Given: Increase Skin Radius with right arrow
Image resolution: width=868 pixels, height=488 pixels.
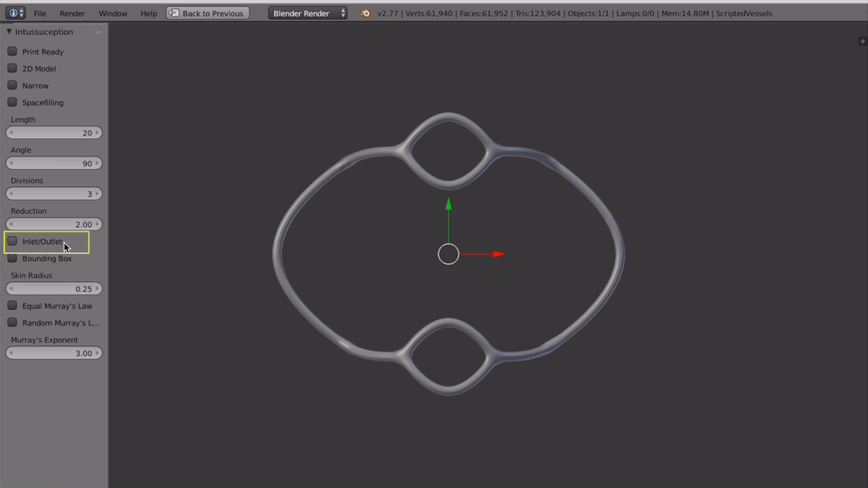Looking at the screenshot, I should click(97, 288).
